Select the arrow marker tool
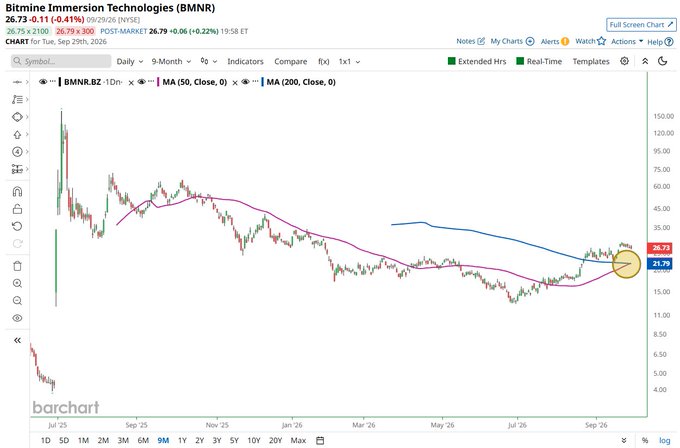Image resolution: width=680 pixels, height=448 pixels. click(17, 134)
